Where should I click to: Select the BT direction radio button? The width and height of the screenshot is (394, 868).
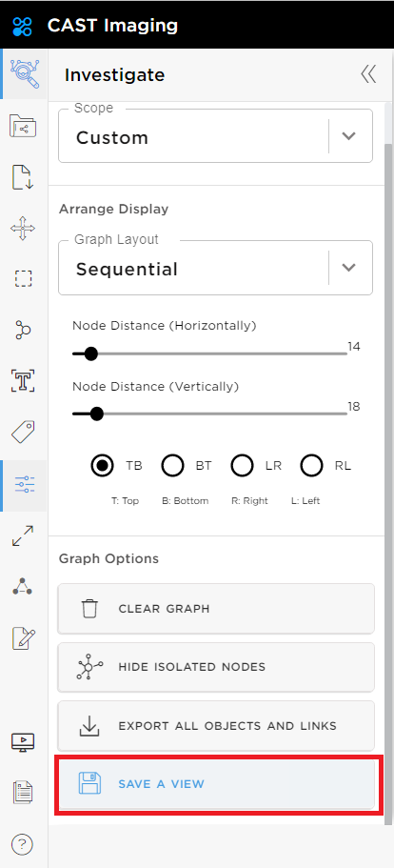(172, 466)
